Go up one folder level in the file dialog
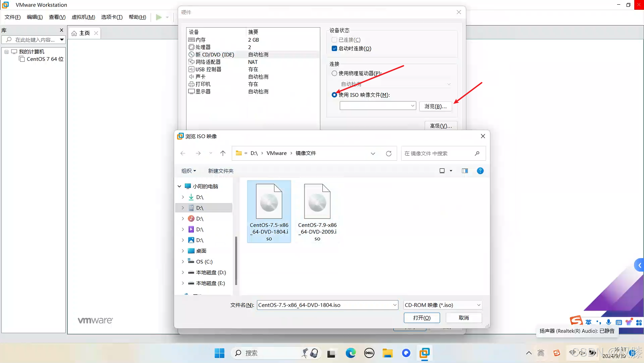Viewport: 644px width, 363px height. point(223,153)
